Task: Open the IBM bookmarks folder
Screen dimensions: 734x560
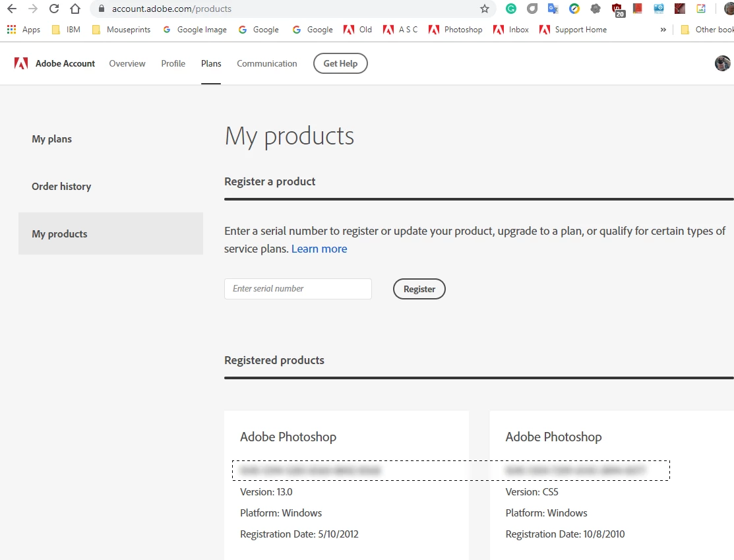Action: (66, 30)
